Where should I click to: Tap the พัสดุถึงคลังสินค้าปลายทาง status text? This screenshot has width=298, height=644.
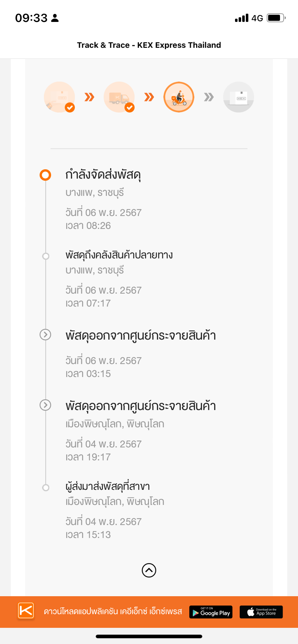point(119,255)
